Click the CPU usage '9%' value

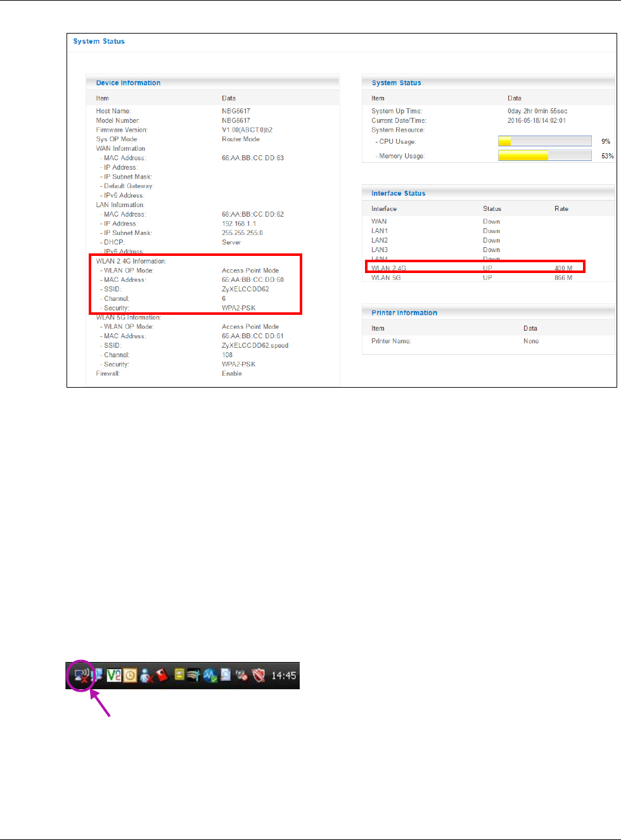pyautogui.click(x=606, y=141)
